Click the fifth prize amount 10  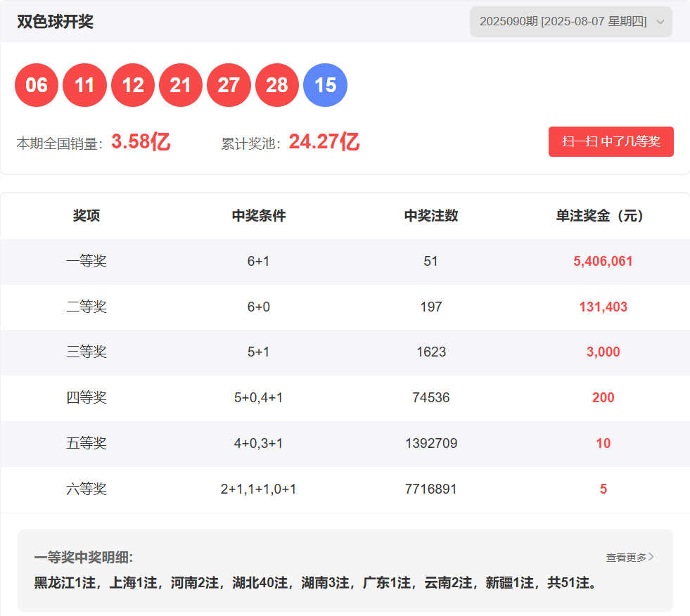pos(603,443)
